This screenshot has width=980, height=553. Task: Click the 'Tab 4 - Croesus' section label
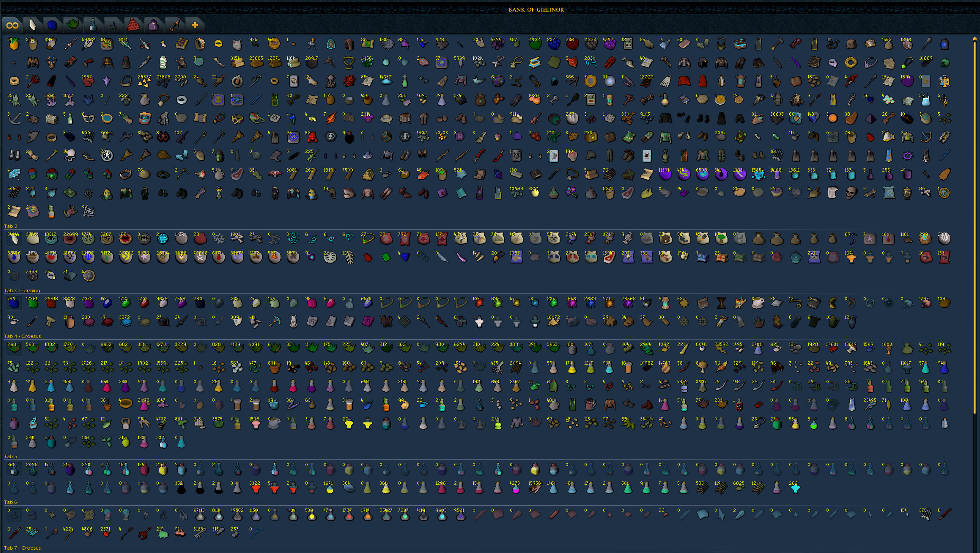click(x=22, y=336)
